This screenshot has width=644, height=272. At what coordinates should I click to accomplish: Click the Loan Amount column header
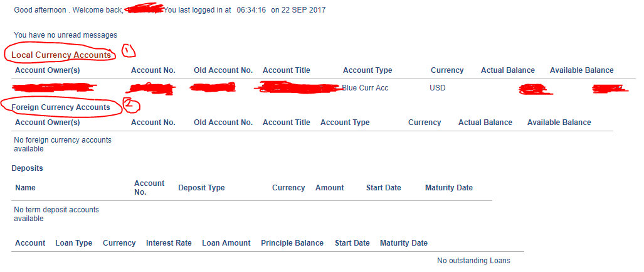(226, 243)
